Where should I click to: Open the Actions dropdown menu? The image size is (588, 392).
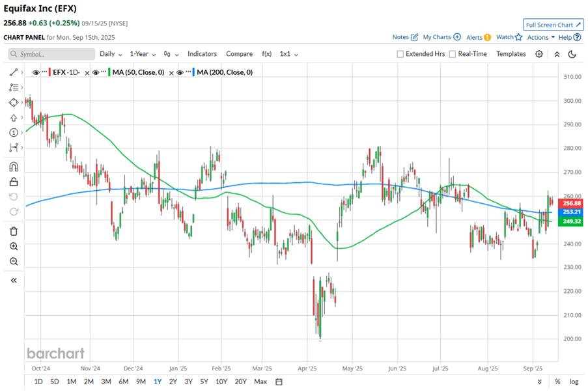(x=540, y=37)
